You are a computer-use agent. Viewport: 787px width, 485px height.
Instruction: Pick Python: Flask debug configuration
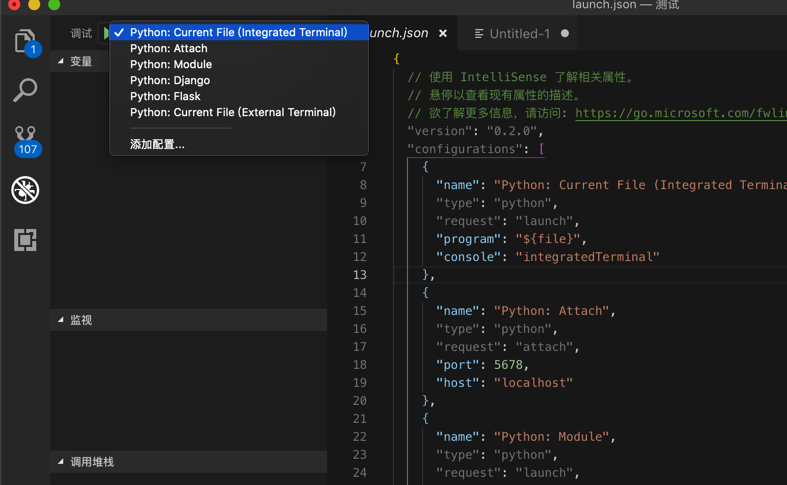pyautogui.click(x=165, y=96)
